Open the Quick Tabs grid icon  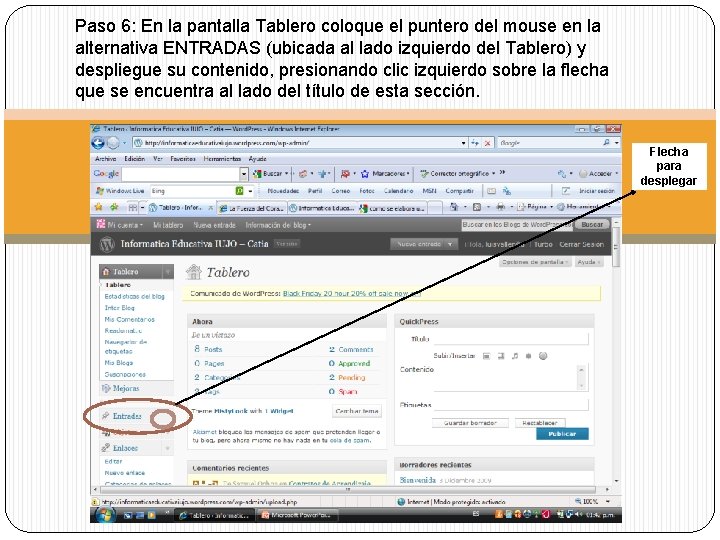[133, 208]
